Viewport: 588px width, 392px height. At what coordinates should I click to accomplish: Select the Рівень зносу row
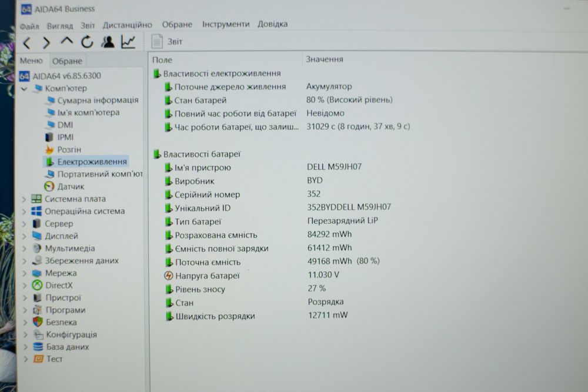245,289
